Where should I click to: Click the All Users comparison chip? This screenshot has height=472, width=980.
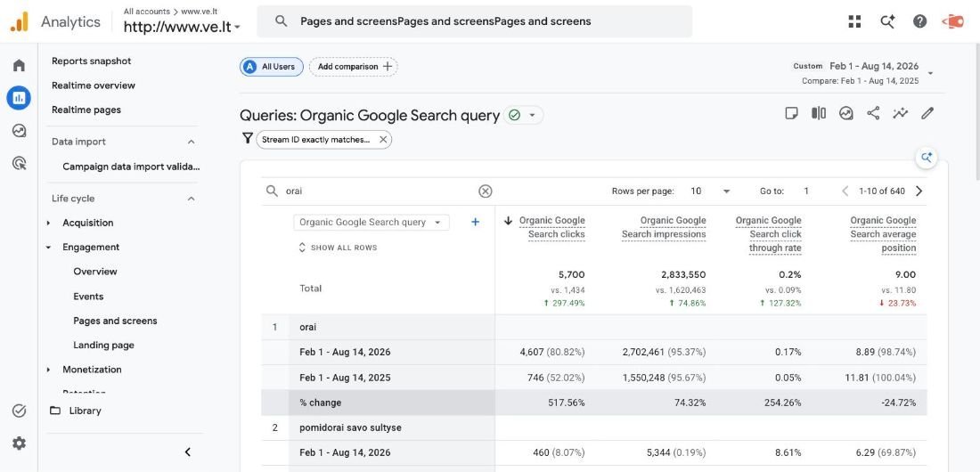[271, 66]
